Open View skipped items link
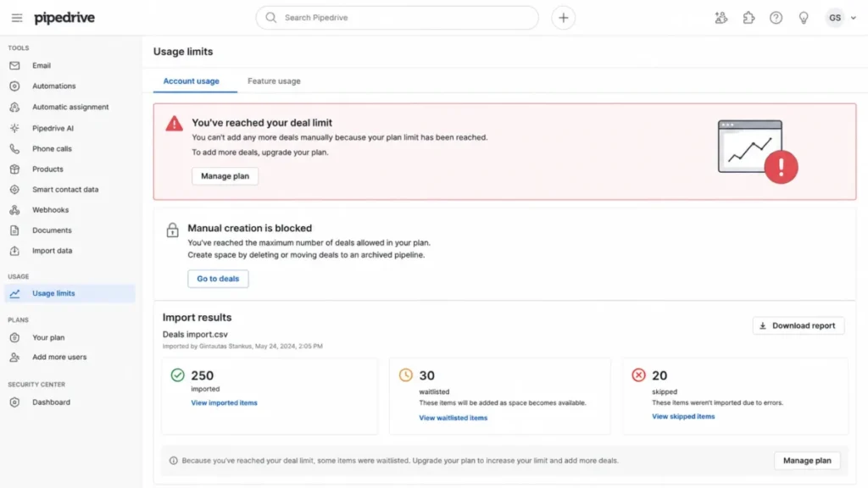The height and width of the screenshot is (488, 868). (x=683, y=416)
